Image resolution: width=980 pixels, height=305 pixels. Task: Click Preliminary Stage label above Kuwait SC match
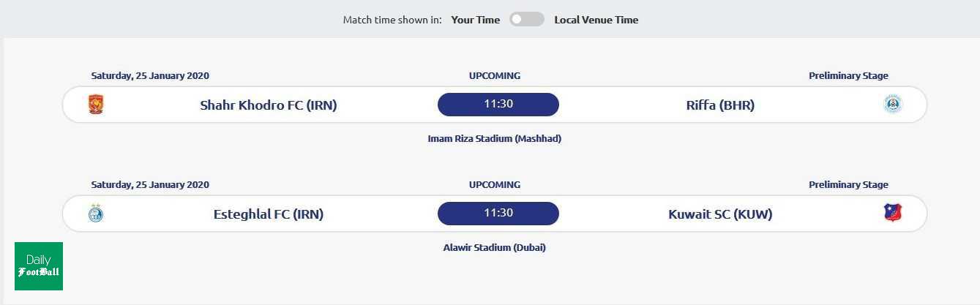coord(848,184)
